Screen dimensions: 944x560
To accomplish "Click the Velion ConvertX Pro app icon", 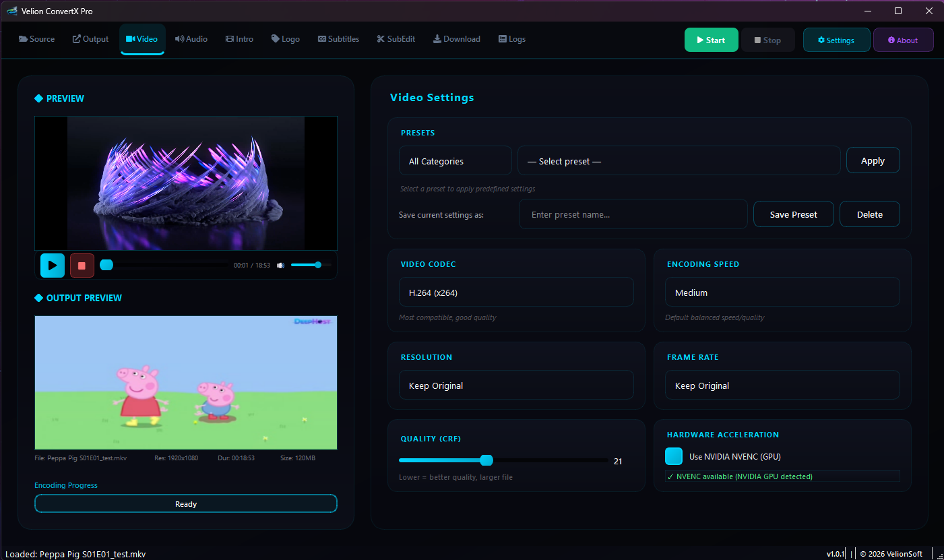I will (x=11, y=11).
